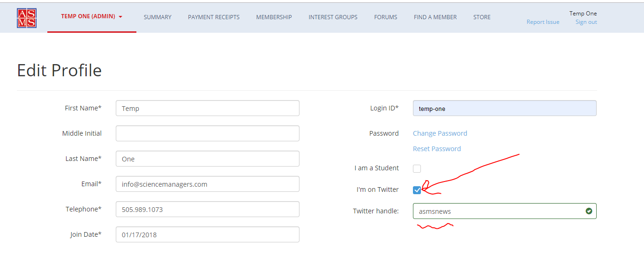Enable the I am a Student checkbox
Screen dimensions: 644x255
(x=417, y=168)
